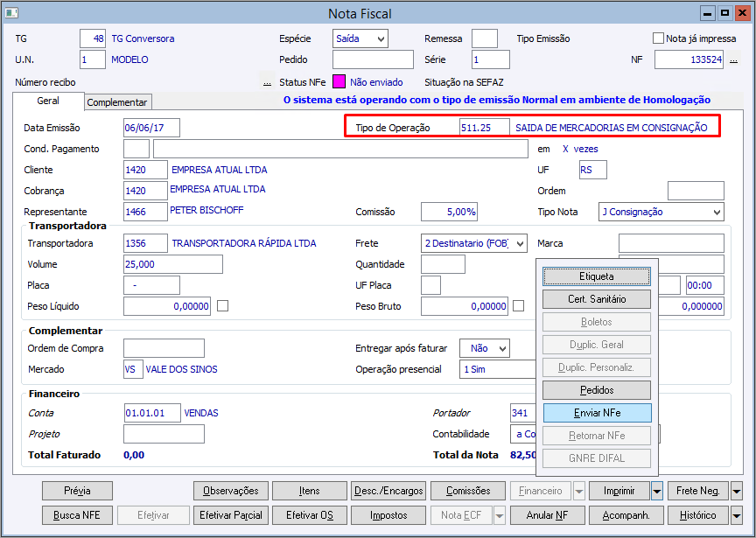
Task: Click the Imprimir button
Action: click(x=619, y=491)
